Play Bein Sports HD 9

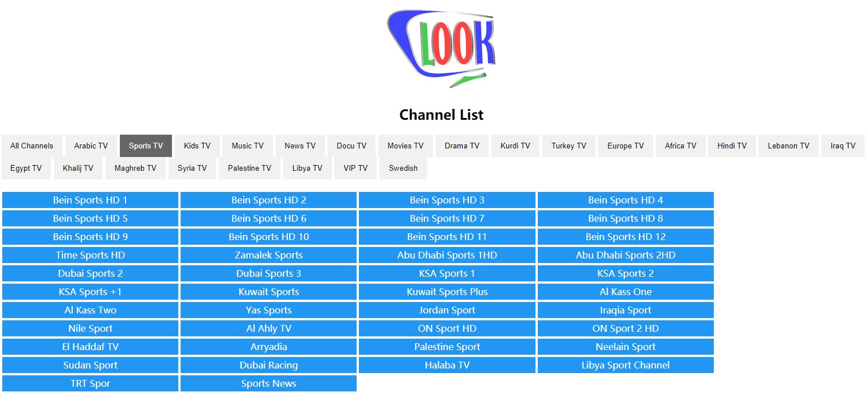90,237
